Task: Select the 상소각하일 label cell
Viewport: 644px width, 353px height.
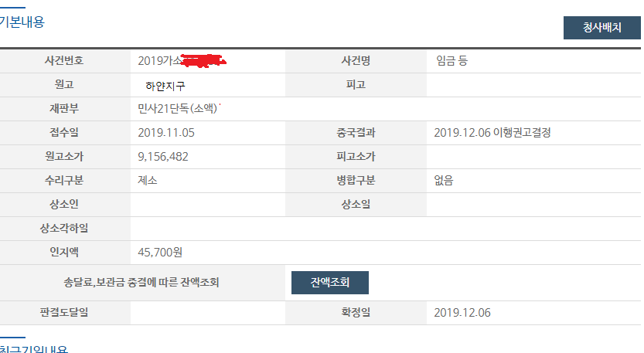Action: [x=65, y=228]
